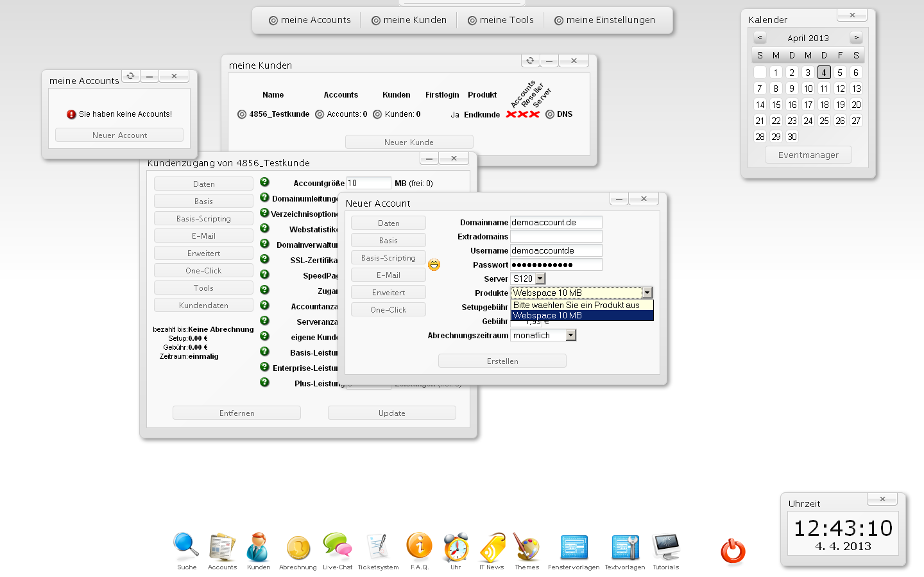Open the F.A.Q. icon
This screenshot has height=577, width=924.
419,544
